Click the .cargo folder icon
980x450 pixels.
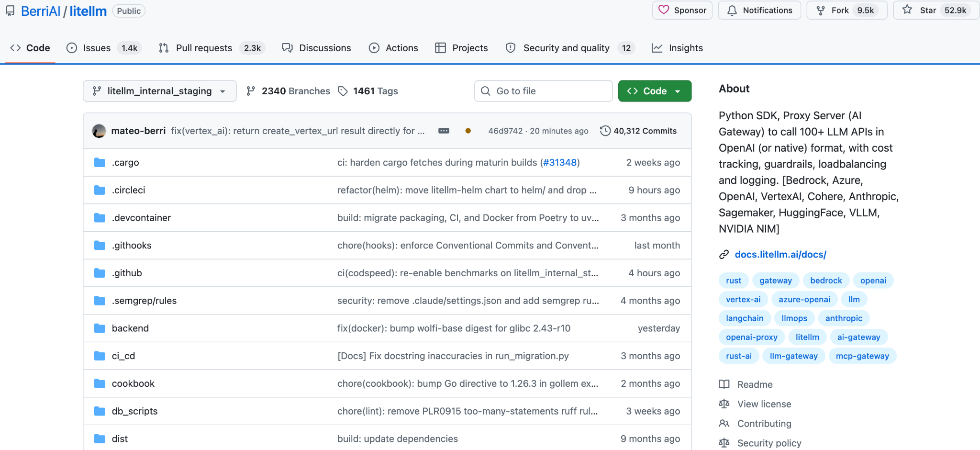pos(100,162)
